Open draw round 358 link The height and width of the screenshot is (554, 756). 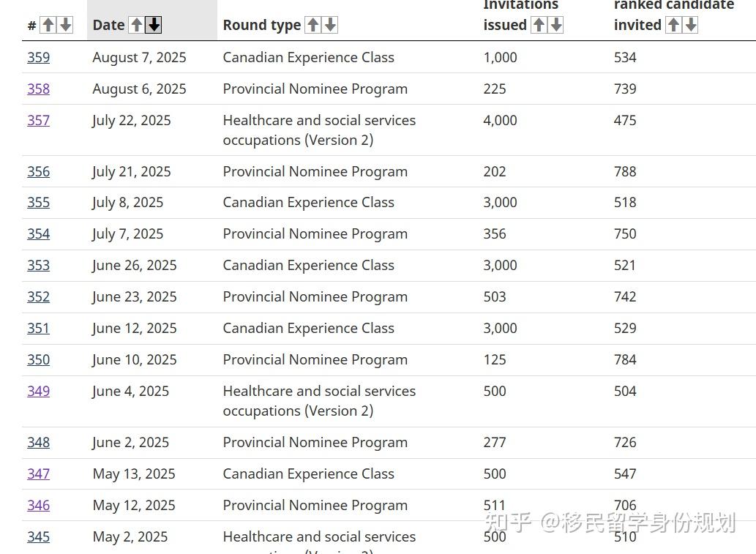(38, 89)
